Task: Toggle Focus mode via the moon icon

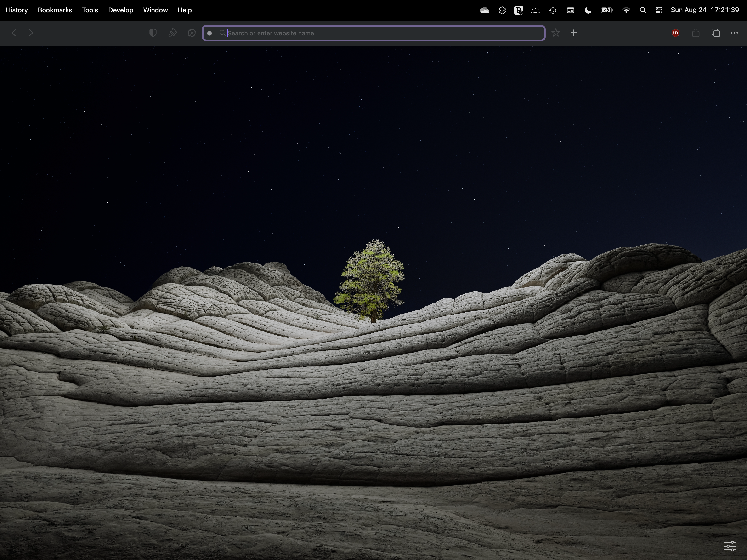Action: [588, 10]
